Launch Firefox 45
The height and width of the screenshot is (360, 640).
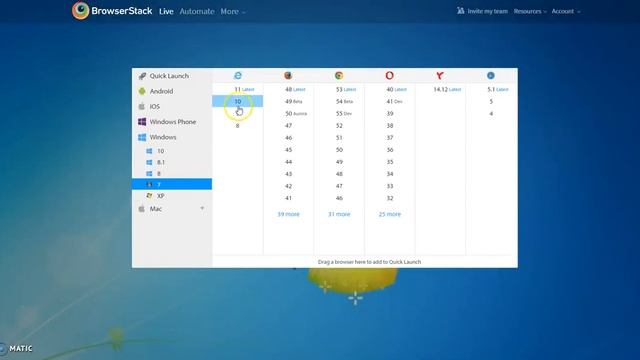pyautogui.click(x=289, y=150)
